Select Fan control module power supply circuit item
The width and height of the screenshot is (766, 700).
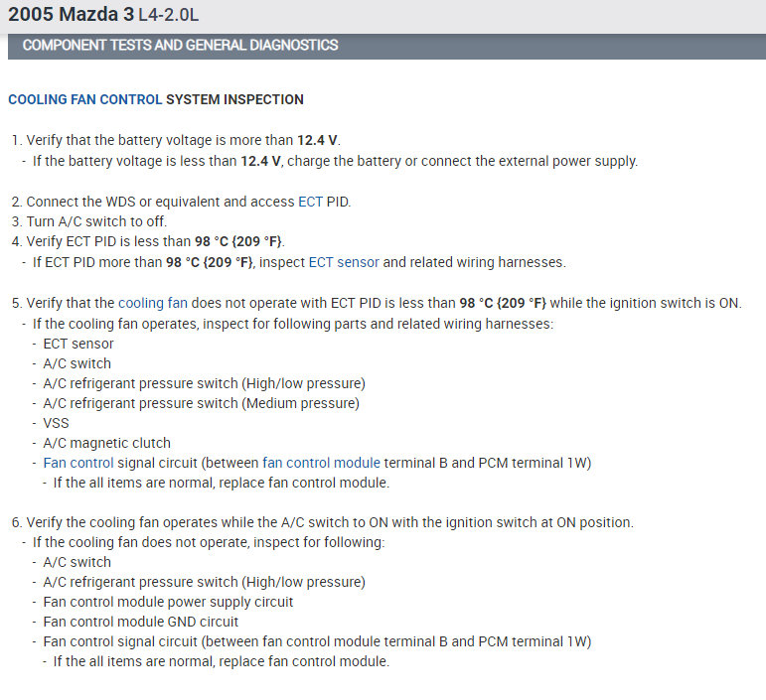point(168,602)
